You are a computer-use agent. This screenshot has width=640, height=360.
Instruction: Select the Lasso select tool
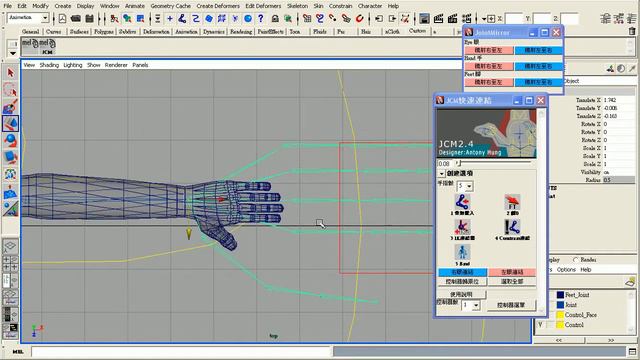(10, 90)
